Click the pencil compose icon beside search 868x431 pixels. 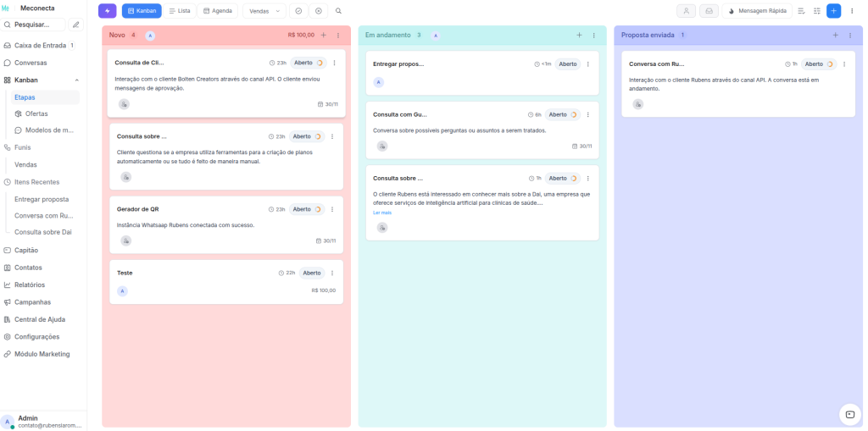click(76, 25)
